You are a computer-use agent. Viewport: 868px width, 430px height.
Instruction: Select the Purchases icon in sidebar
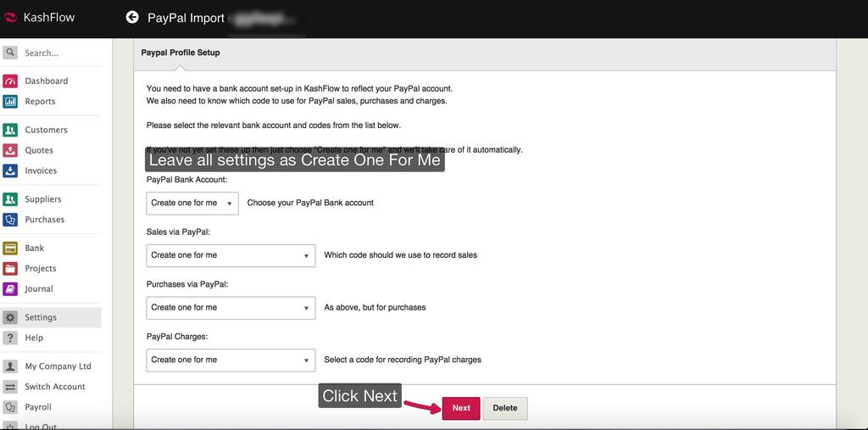[10, 220]
